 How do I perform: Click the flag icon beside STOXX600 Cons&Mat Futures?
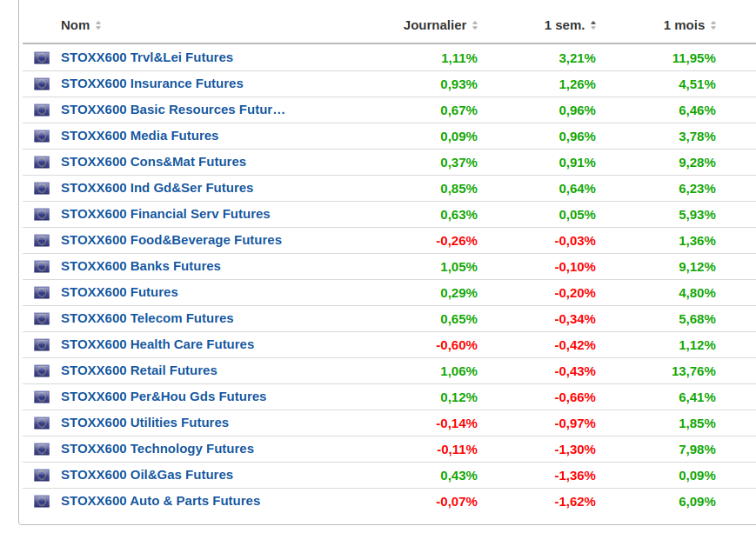42,163
